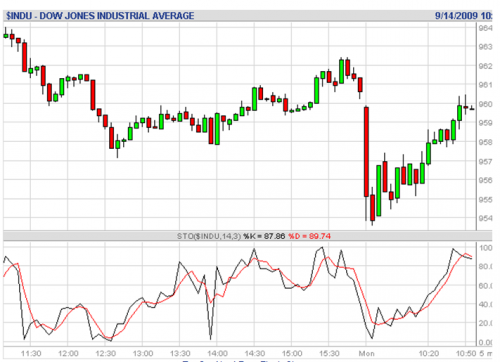Click the last candle near 960 at chart end

coord(472,108)
